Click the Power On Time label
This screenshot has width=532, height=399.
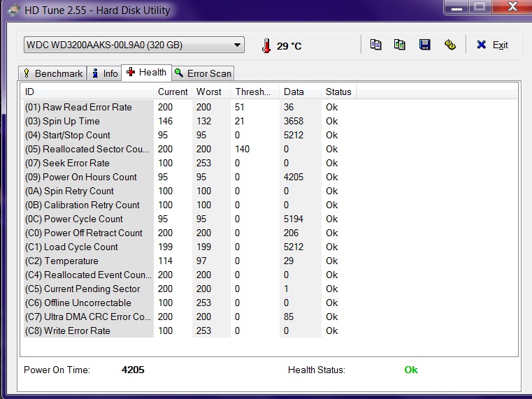(57, 370)
